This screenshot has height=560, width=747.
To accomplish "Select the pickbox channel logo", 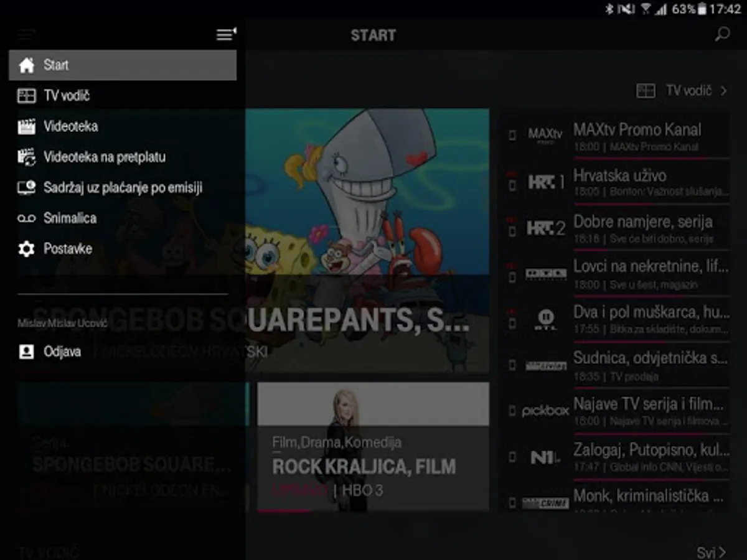I will pos(545,411).
